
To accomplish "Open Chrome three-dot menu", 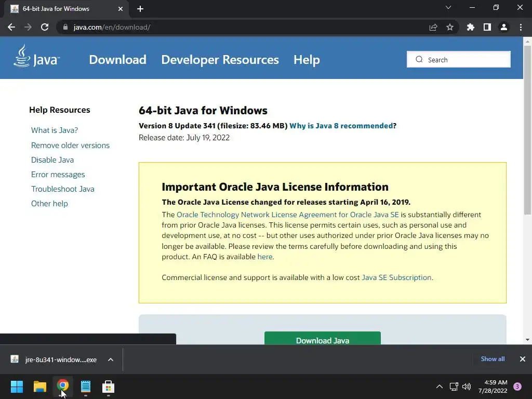I will tap(521, 27).
